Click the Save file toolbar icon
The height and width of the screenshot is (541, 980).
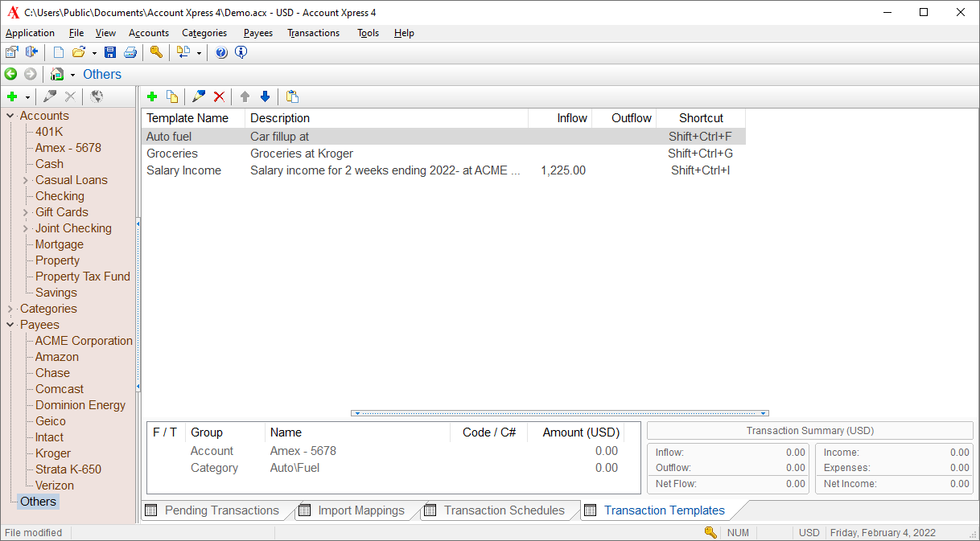pyautogui.click(x=110, y=52)
